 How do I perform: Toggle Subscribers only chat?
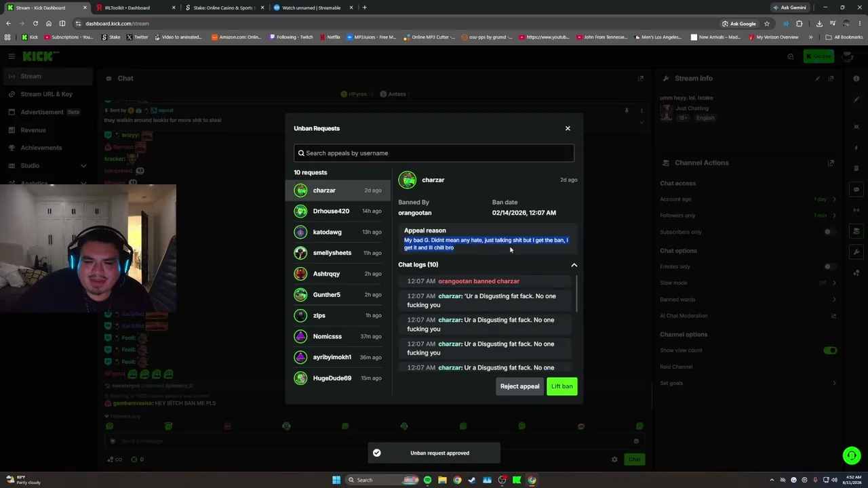(x=830, y=232)
